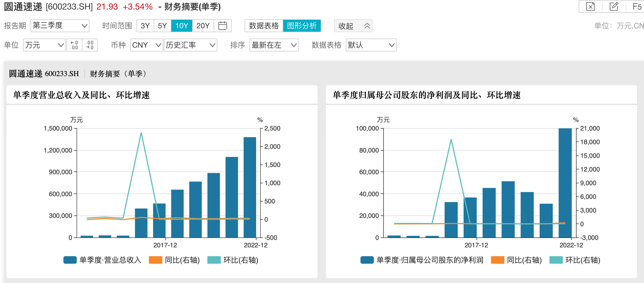Select the 20Y time range
Screen dimensions: 644x283
pos(203,26)
